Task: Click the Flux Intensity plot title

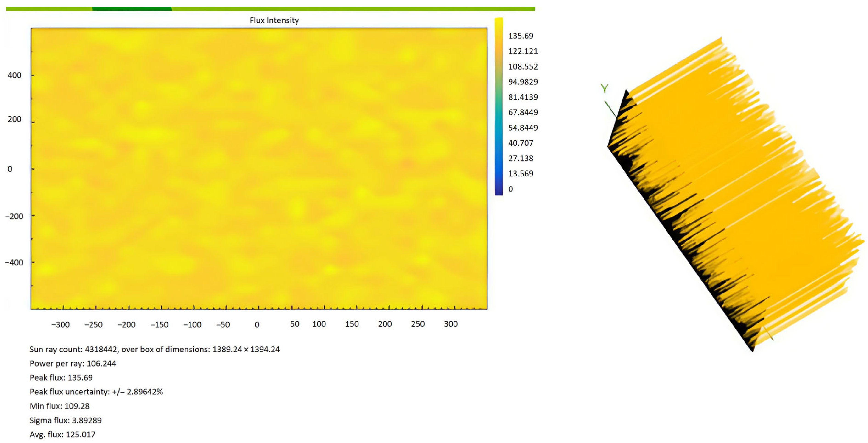Action: coord(274,21)
